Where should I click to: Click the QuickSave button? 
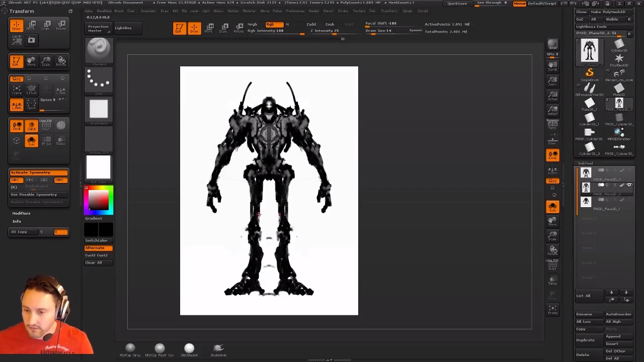[457, 4]
